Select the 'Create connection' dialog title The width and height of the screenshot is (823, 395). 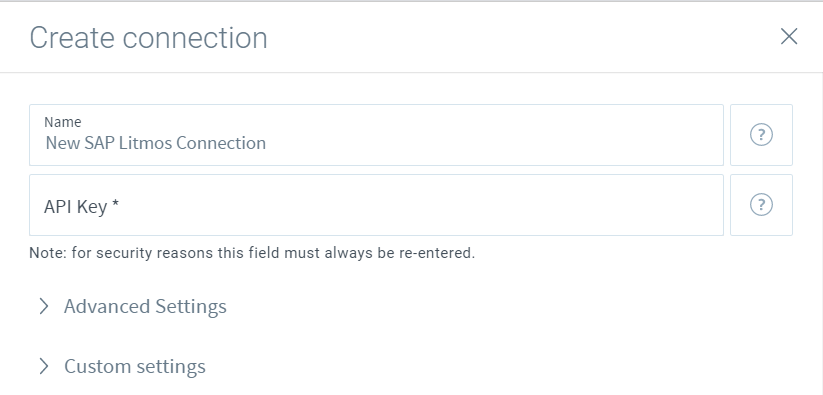pyautogui.click(x=148, y=38)
